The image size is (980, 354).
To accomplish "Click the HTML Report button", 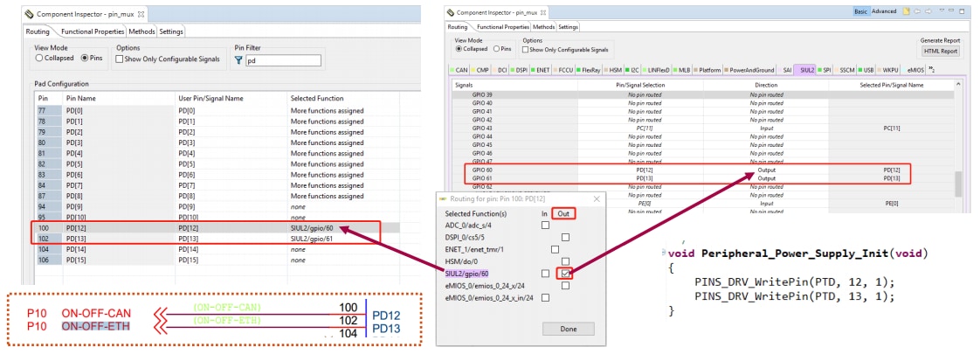I will coord(940,52).
